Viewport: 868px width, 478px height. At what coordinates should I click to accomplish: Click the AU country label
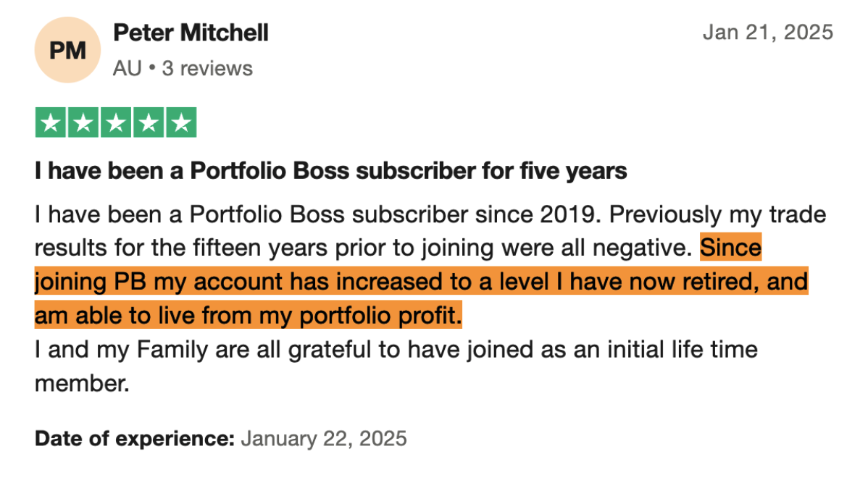(126, 69)
